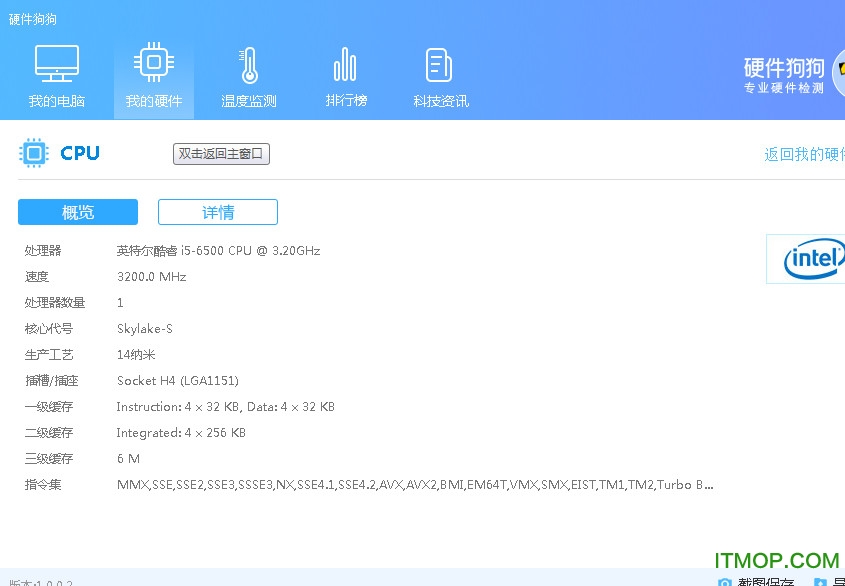Screen dimensions: 845x586
Task: Click the 双击返回主窗口 button
Action: pos(221,154)
